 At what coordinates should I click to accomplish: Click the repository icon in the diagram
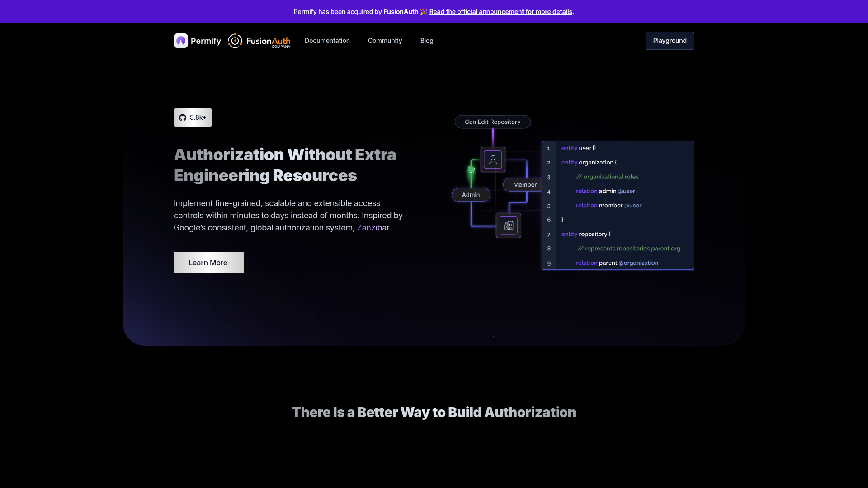point(508,225)
